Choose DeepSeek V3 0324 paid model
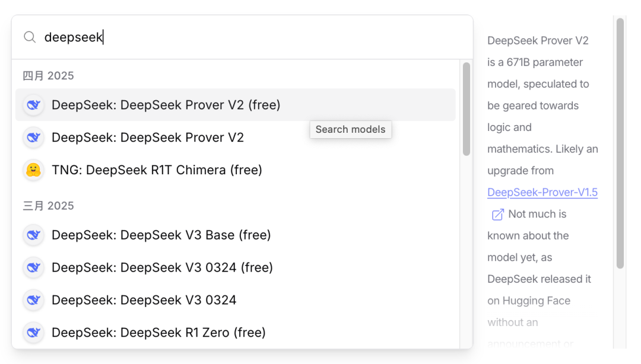This screenshot has width=641, height=364. (144, 301)
